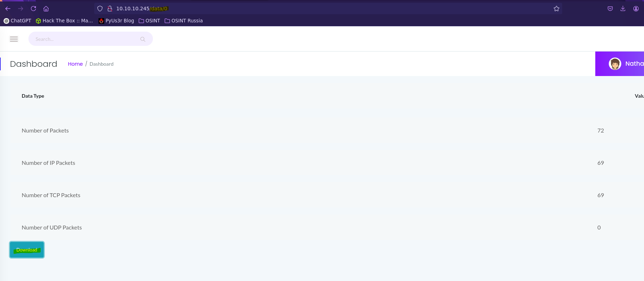This screenshot has height=281, width=644.
Task: Select the Number of IP Packets label
Action: (x=48, y=163)
